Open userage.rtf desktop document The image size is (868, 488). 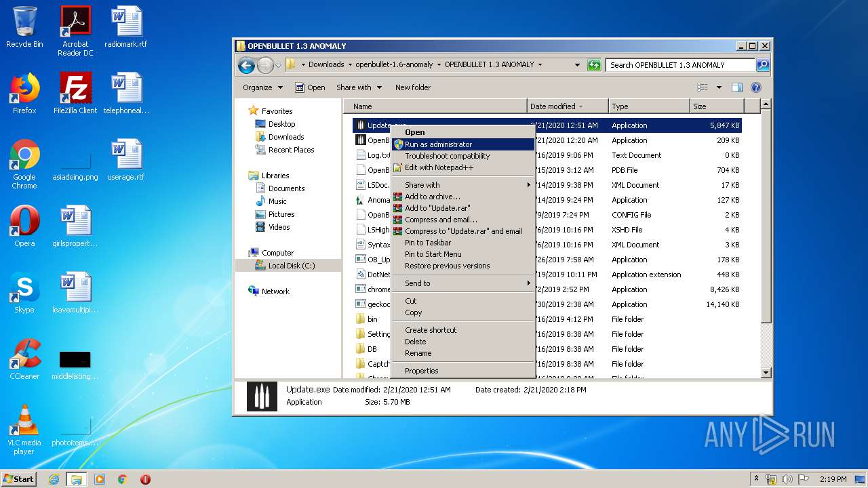pos(126,160)
